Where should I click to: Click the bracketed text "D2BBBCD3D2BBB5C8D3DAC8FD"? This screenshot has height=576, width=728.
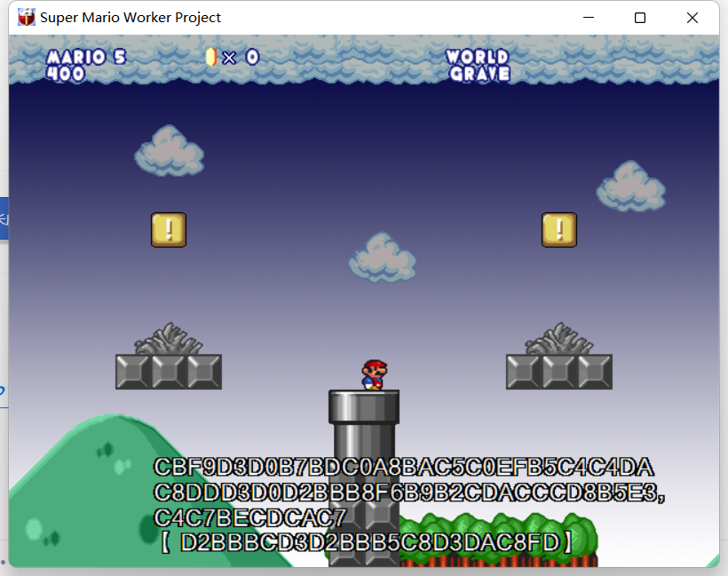click(369, 542)
